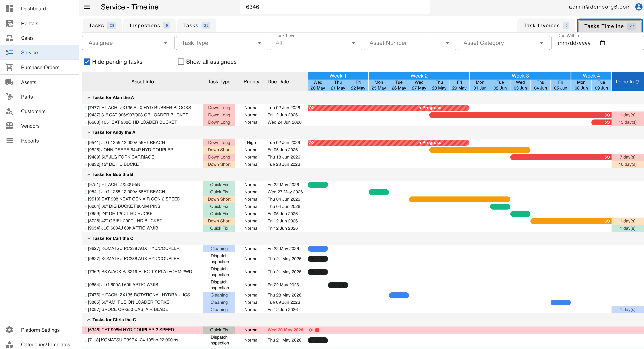Click the Platform Settings gear icon
The height and width of the screenshot is (349, 644).
tap(9, 330)
